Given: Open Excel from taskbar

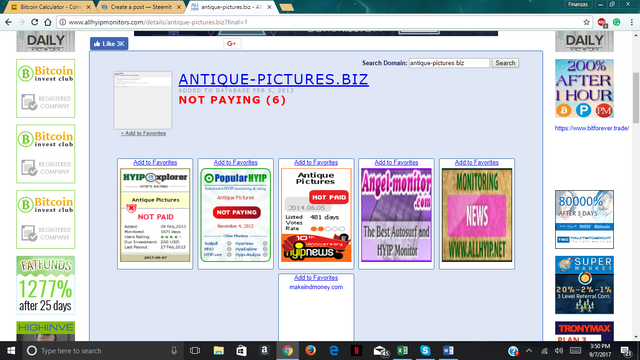Looking at the screenshot, I should tap(402, 351).
